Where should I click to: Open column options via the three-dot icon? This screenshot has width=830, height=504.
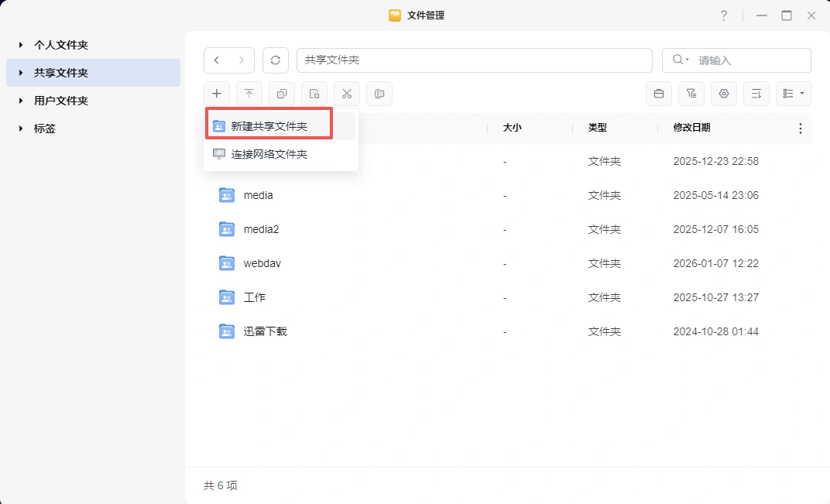tap(800, 128)
